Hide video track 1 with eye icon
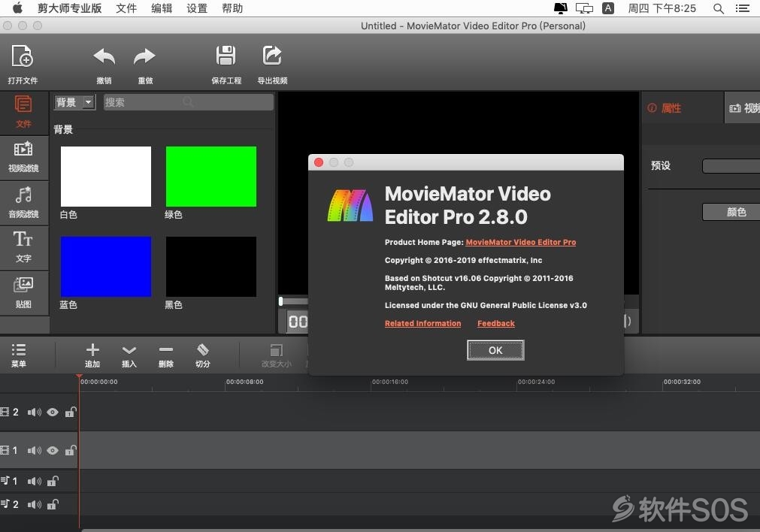The width and height of the screenshot is (760, 532). pyautogui.click(x=53, y=451)
